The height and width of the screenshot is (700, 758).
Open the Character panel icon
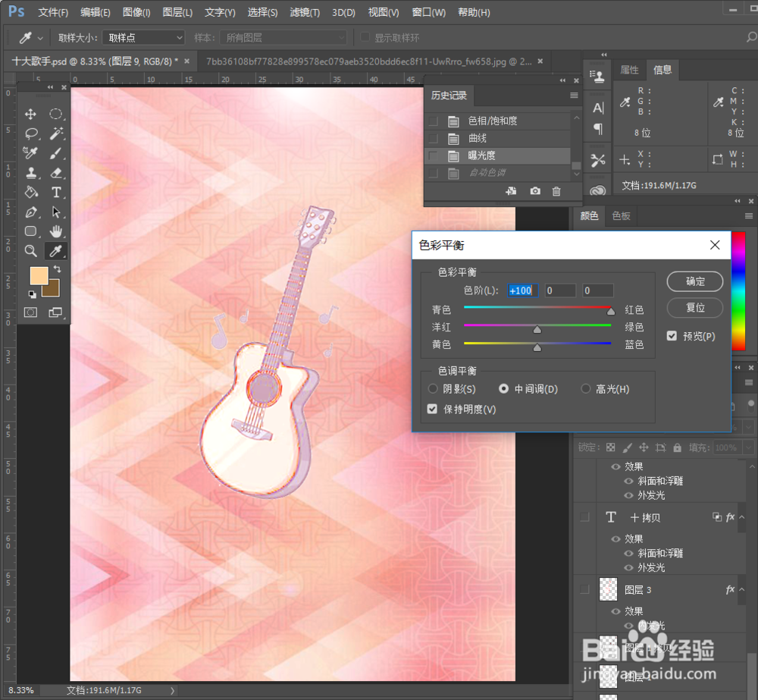coord(599,108)
